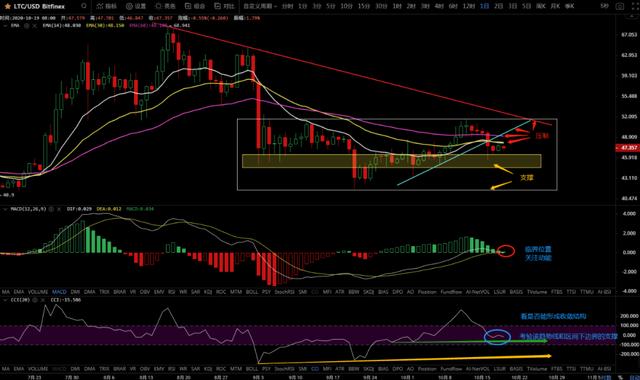Select RSI in the MACD pane's indicator row
The image size is (640, 380).
tap(171, 292)
